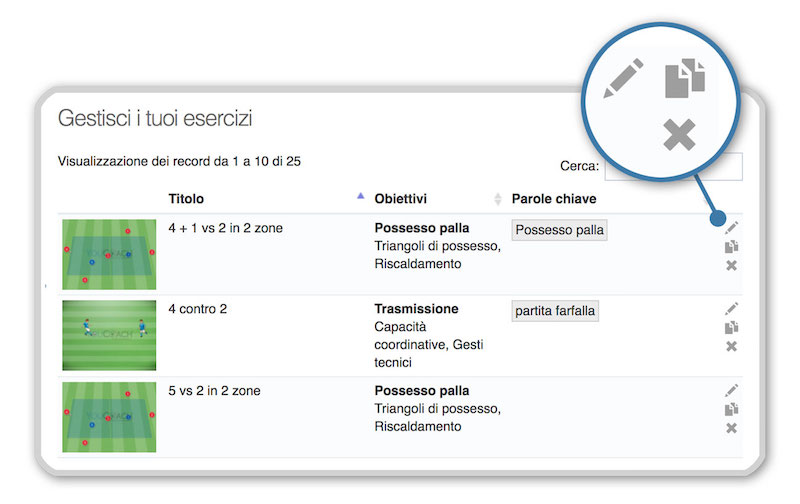Viewport: 800px width, 504px height.
Task: Open thumbnail of 5 vs 2 in 2 zone
Action: [x=109, y=416]
